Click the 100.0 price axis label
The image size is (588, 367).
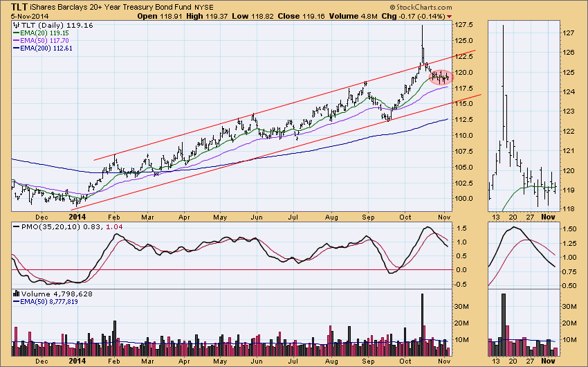point(464,199)
